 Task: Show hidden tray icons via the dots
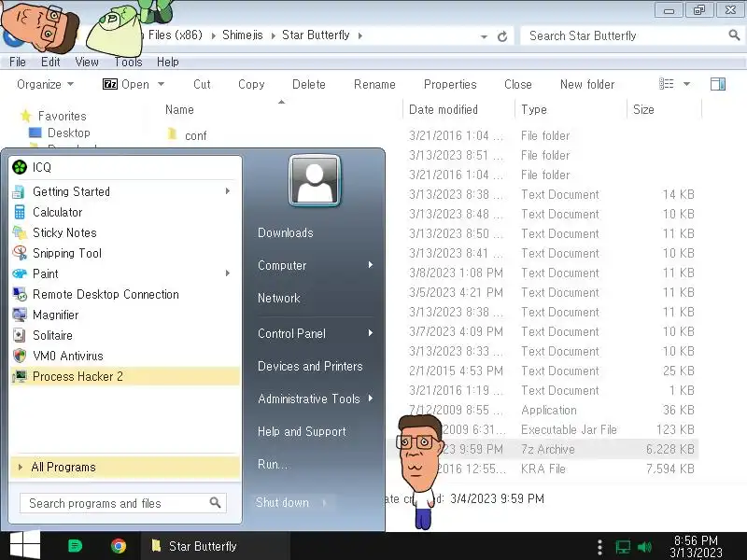[599, 547]
